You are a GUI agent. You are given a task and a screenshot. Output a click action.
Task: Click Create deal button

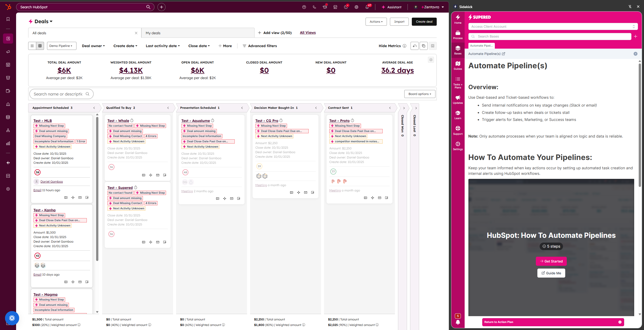coord(424,22)
